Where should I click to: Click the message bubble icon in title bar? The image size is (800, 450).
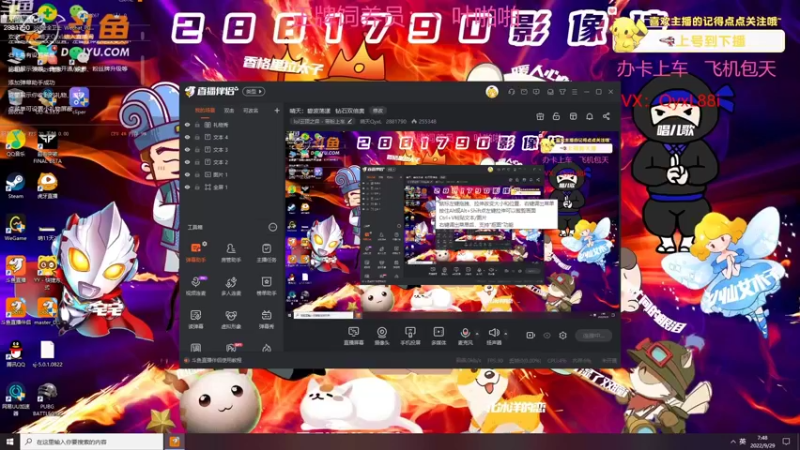[536, 92]
